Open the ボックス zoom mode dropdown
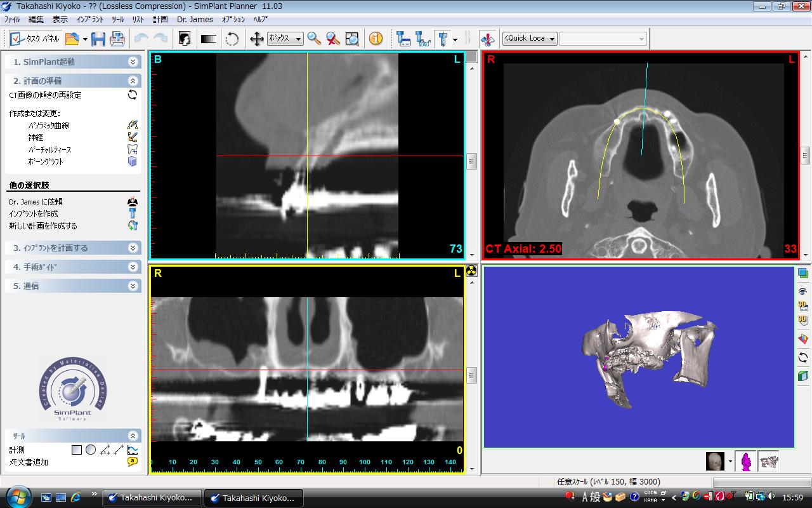Viewport: 812px width, 508px height. point(285,39)
